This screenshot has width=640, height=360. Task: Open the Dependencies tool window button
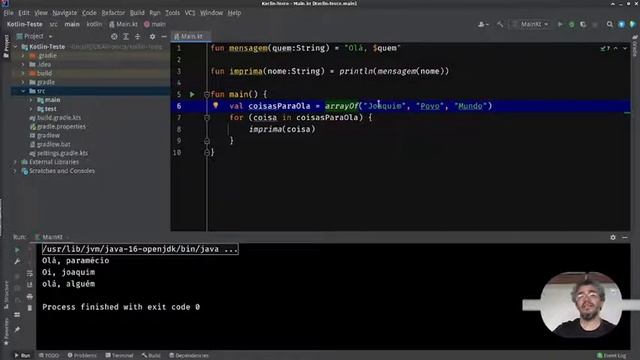(189, 356)
